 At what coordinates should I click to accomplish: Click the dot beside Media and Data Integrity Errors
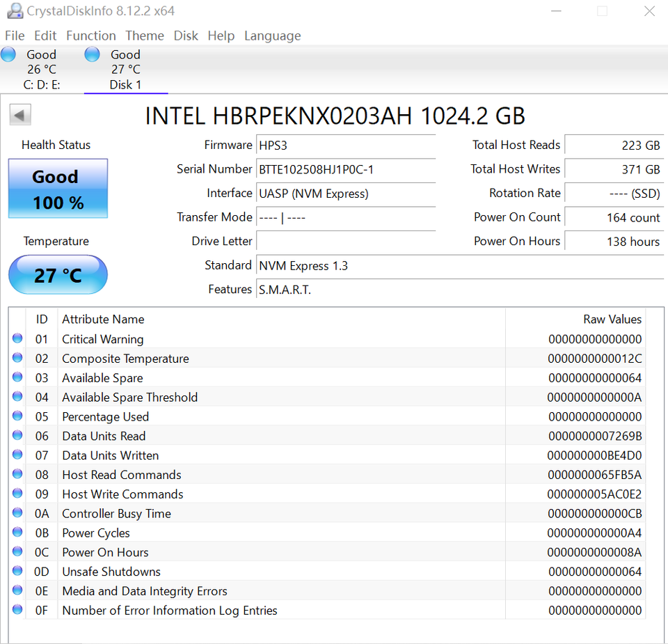click(17, 591)
